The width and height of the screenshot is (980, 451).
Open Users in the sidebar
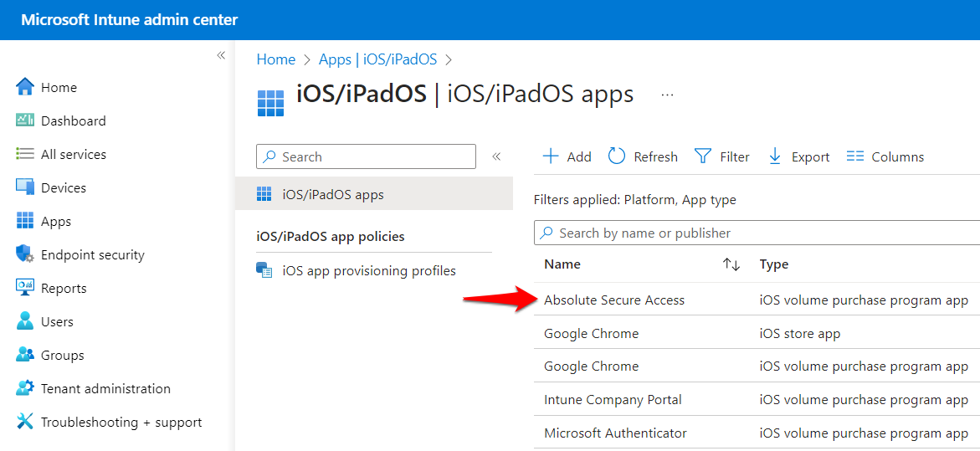(57, 321)
